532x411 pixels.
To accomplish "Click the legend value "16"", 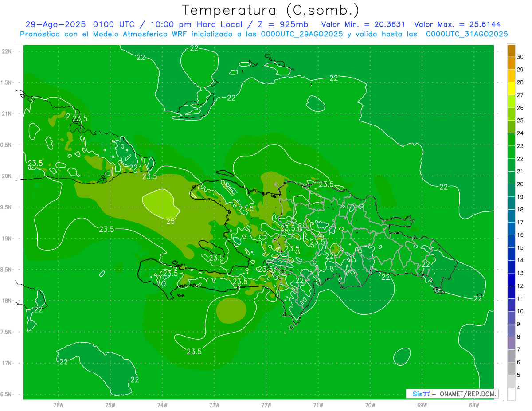I will [520, 235].
